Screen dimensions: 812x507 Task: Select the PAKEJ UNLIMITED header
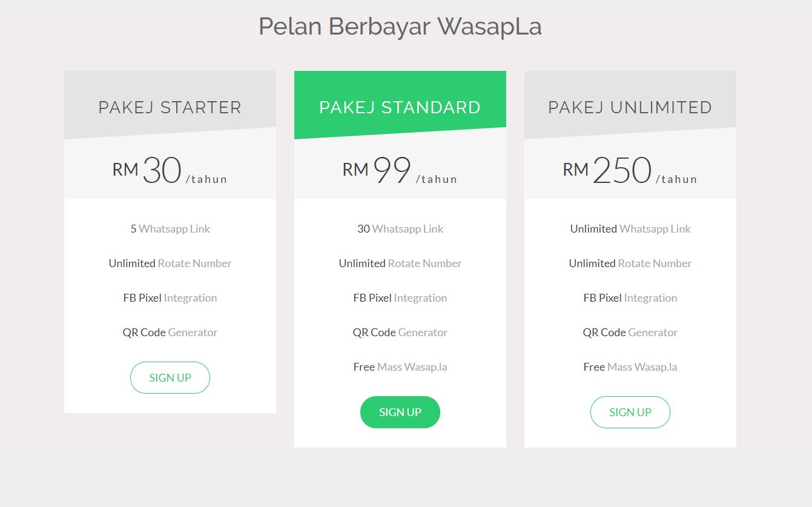tap(630, 107)
